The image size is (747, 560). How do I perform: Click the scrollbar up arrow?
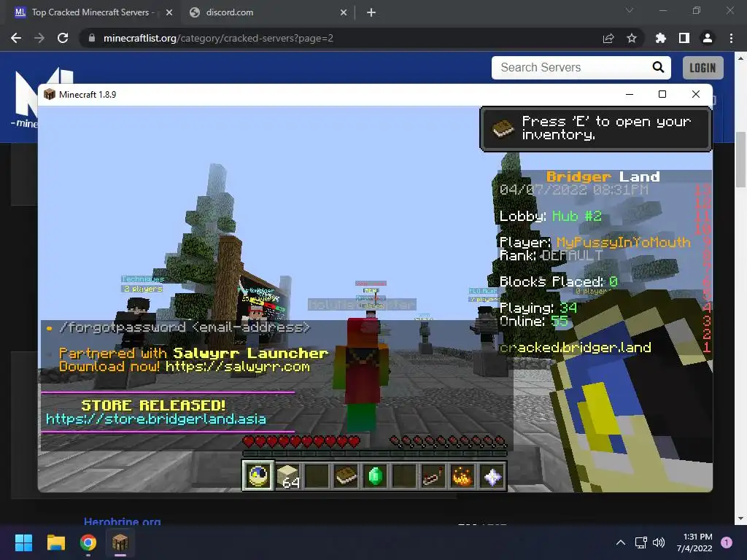coord(740,58)
